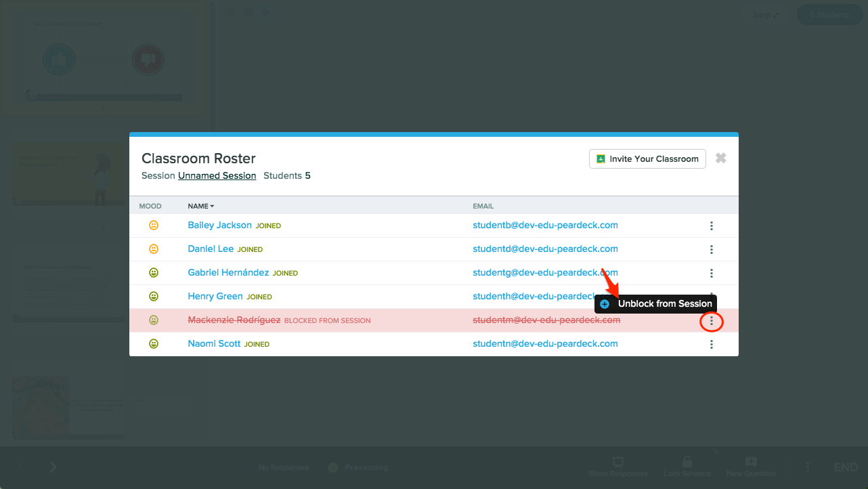Click Henry Green's mood face icon

coord(154,297)
